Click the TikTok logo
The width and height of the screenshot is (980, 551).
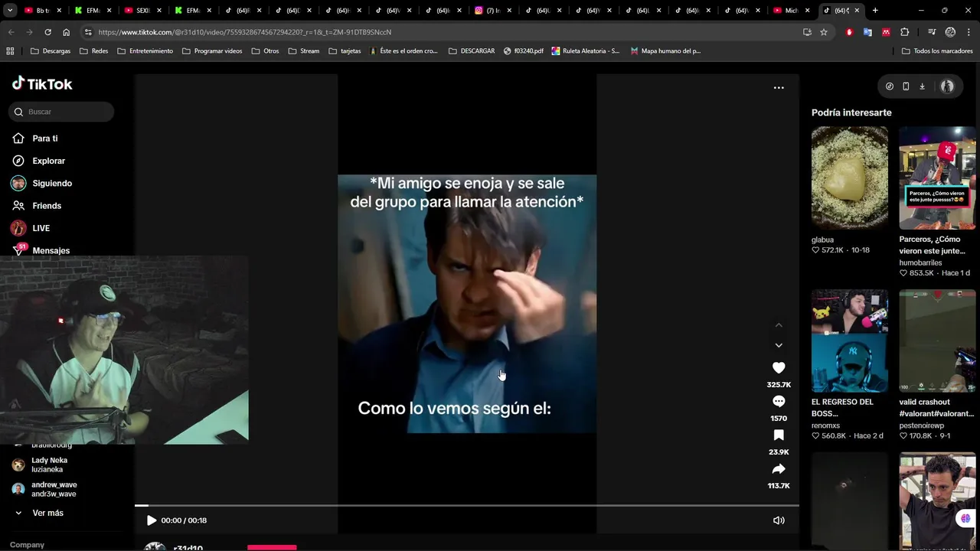pos(42,83)
